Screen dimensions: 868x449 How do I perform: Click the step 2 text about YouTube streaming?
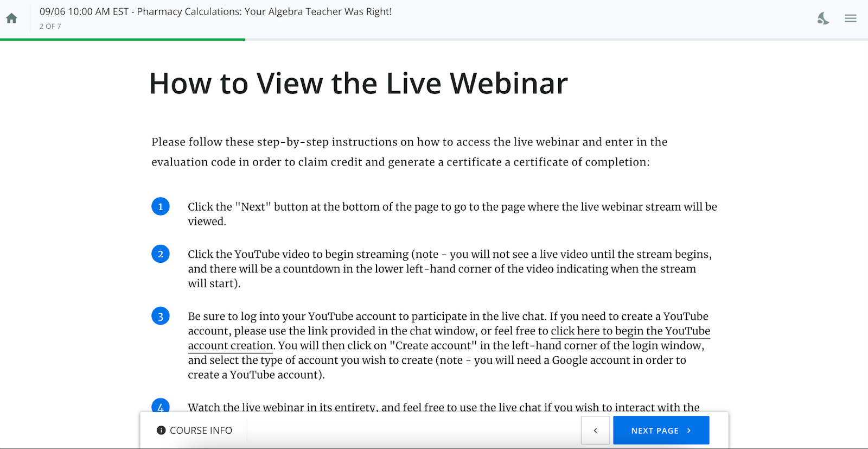click(449, 268)
